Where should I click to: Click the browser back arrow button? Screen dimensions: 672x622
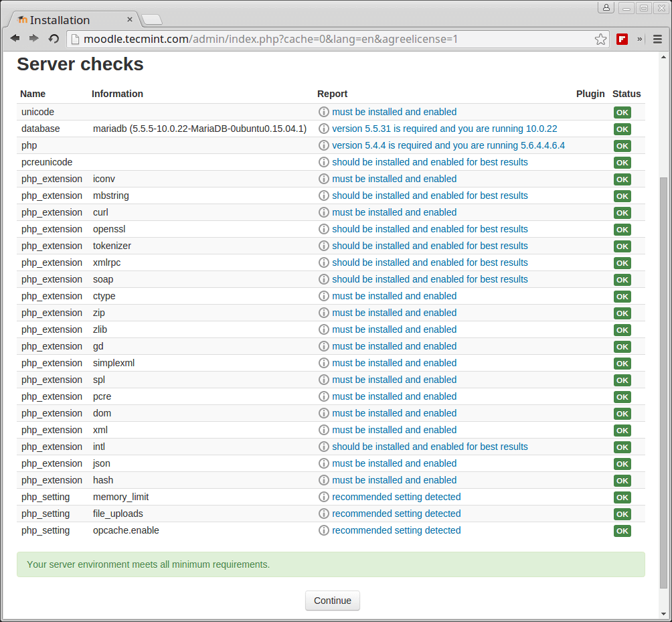(15, 39)
